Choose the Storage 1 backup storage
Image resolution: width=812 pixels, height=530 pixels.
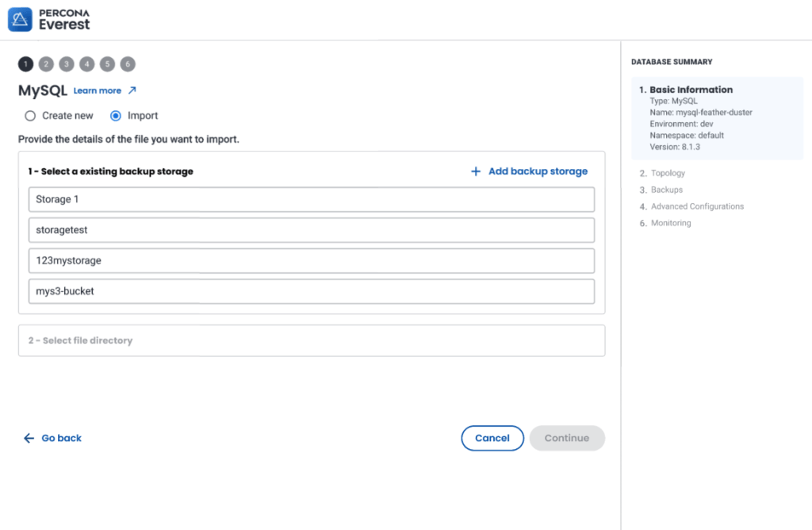click(x=311, y=199)
